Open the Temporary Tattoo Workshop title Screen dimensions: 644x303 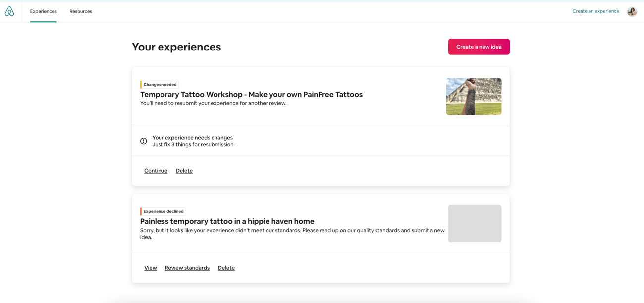pyautogui.click(x=251, y=95)
